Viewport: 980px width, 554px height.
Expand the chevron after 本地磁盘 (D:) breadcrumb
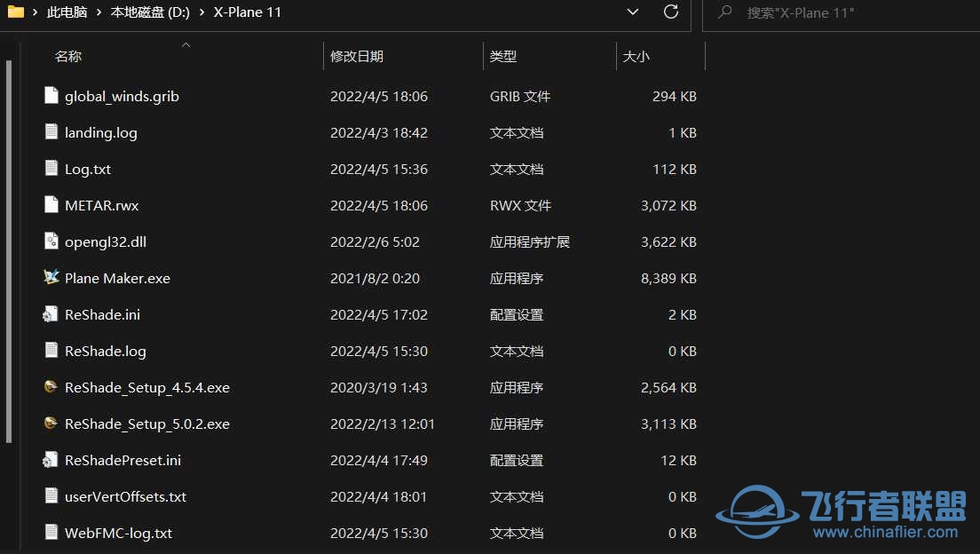[202, 12]
